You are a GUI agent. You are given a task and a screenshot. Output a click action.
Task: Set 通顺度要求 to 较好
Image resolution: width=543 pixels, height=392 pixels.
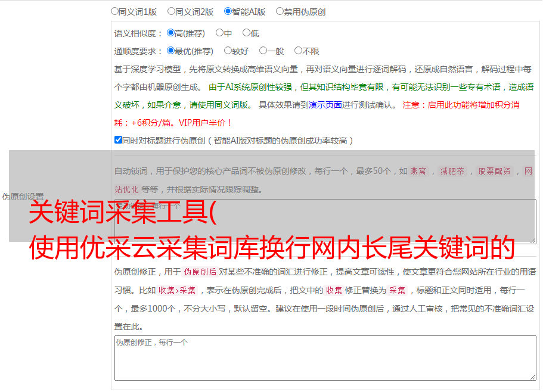click(x=228, y=51)
